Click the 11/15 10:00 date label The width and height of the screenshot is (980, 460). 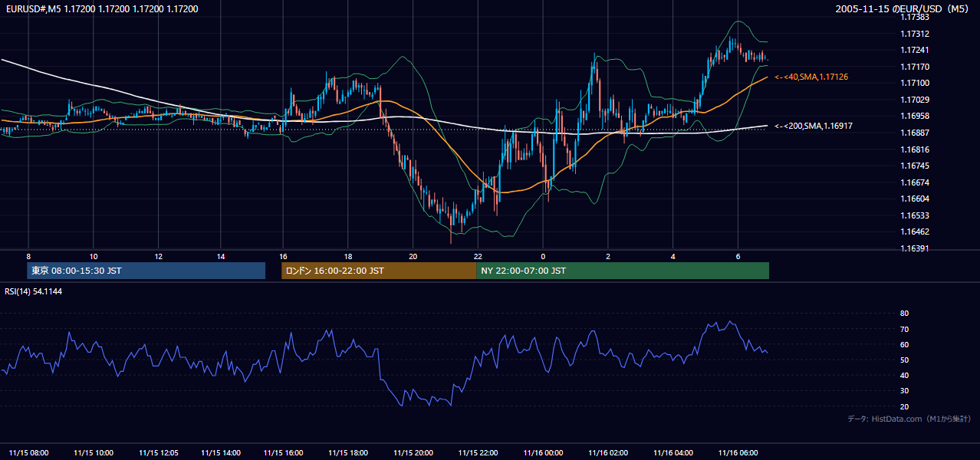[94, 452]
